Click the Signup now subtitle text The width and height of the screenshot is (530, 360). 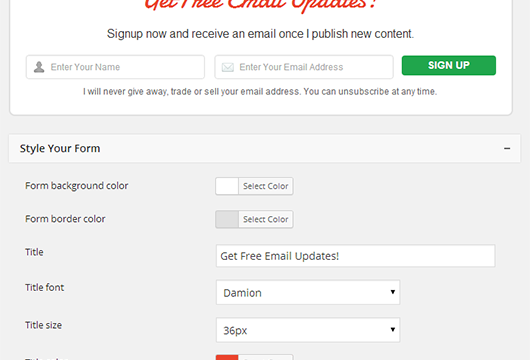click(x=260, y=34)
